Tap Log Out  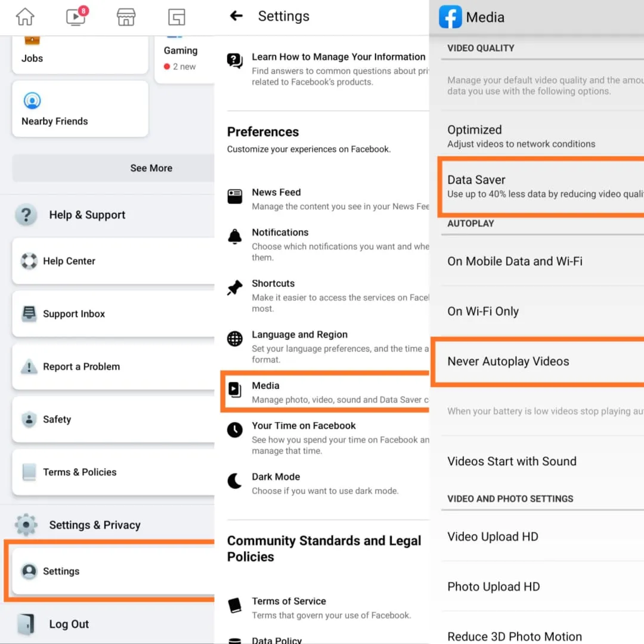tap(69, 624)
